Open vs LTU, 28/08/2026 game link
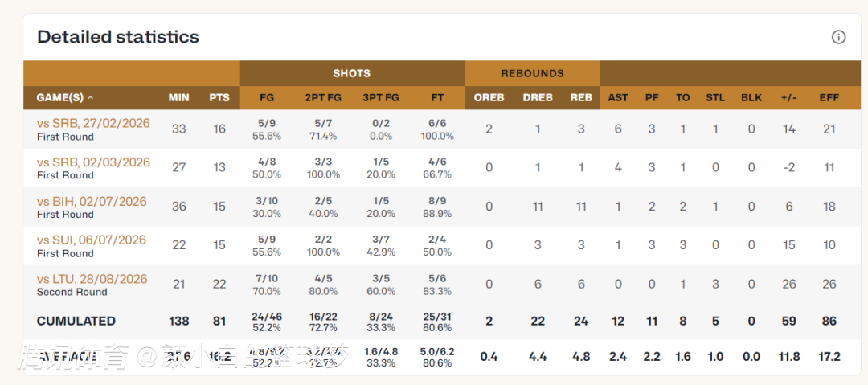Viewport: 868px width, 385px height. click(92, 278)
